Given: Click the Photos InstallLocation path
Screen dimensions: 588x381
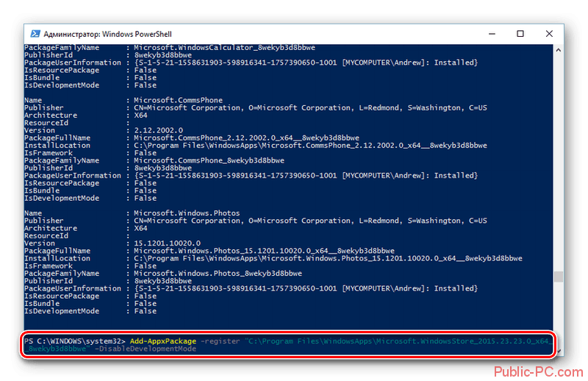Looking at the screenshot, I should (328, 258).
